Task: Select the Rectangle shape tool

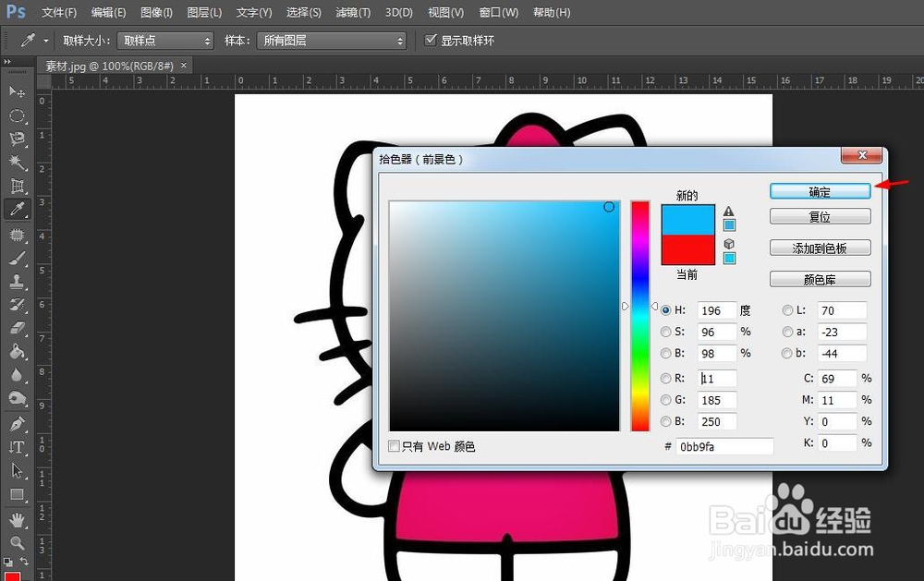Action: pos(17,494)
